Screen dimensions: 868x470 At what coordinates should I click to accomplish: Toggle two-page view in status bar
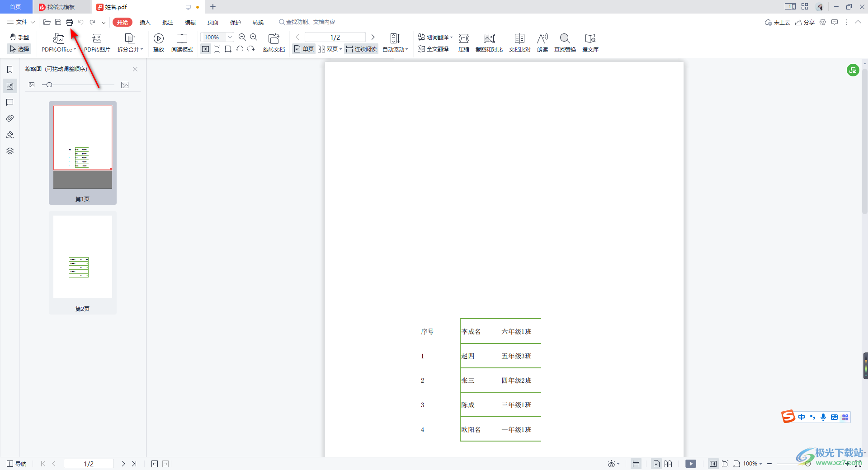pyautogui.click(x=668, y=464)
